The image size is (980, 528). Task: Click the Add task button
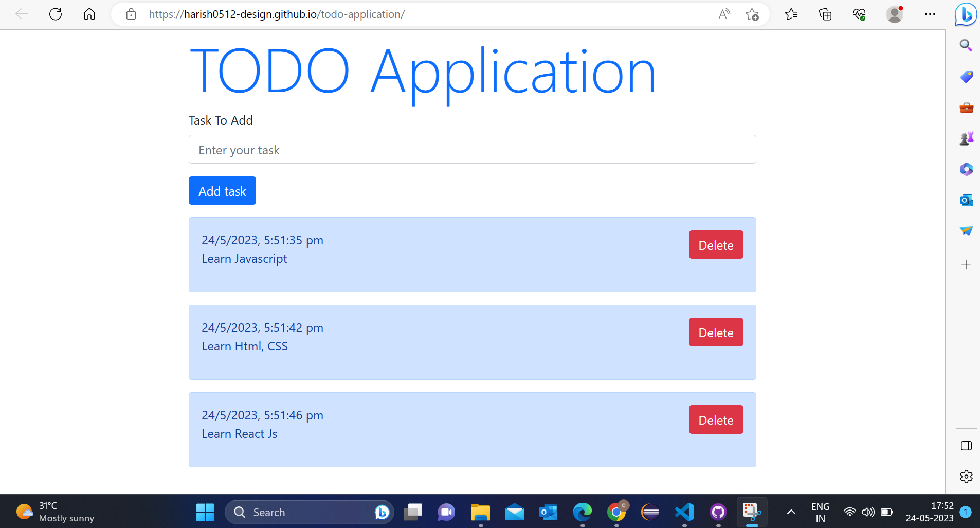[x=222, y=191]
